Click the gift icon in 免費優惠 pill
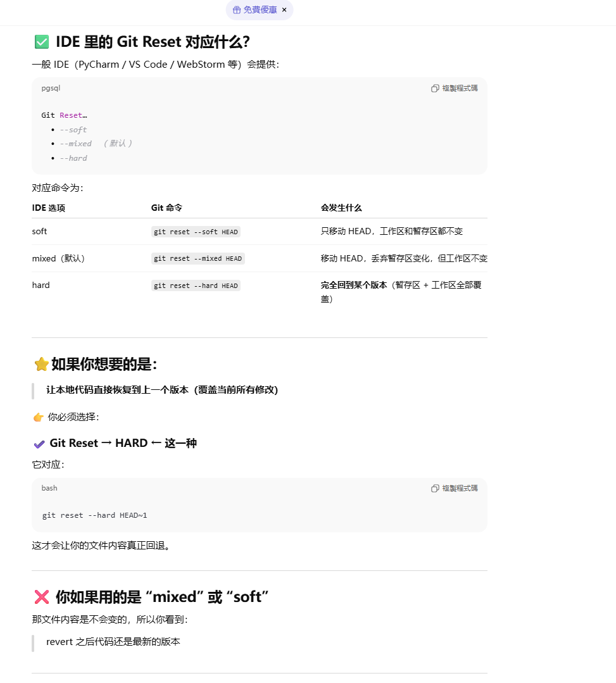Screen dimensions: 616x683 point(237,10)
